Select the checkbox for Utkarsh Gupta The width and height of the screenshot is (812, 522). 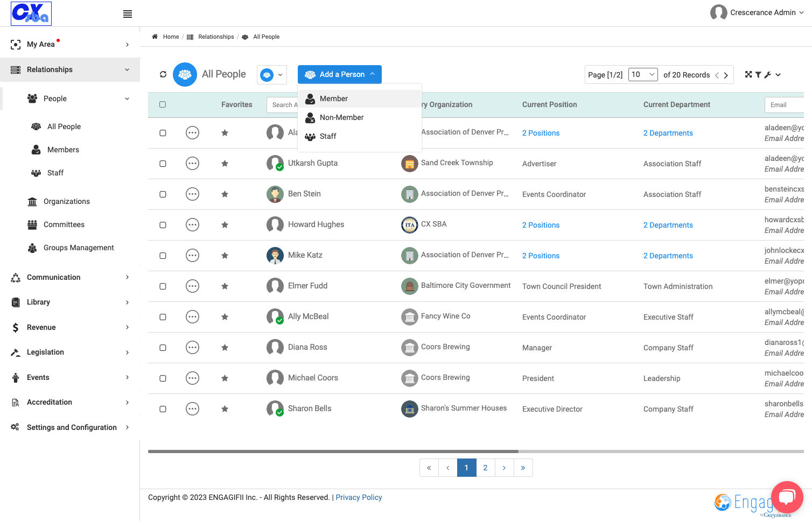pos(163,164)
